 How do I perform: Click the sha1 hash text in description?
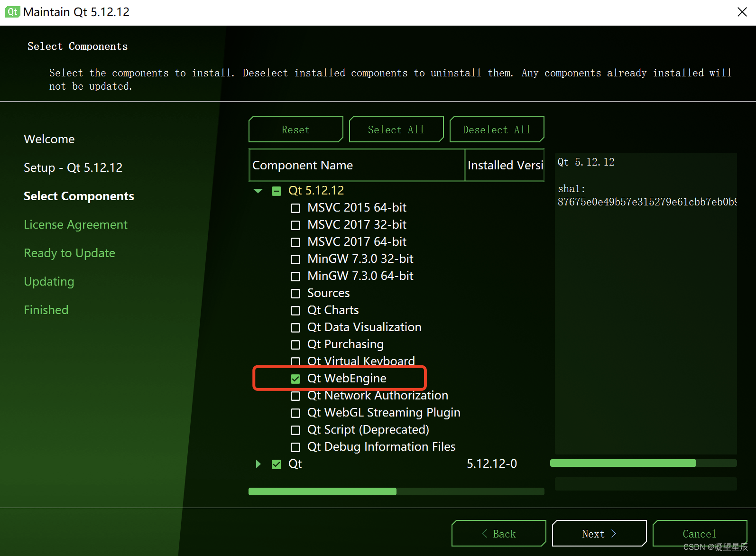tap(647, 202)
